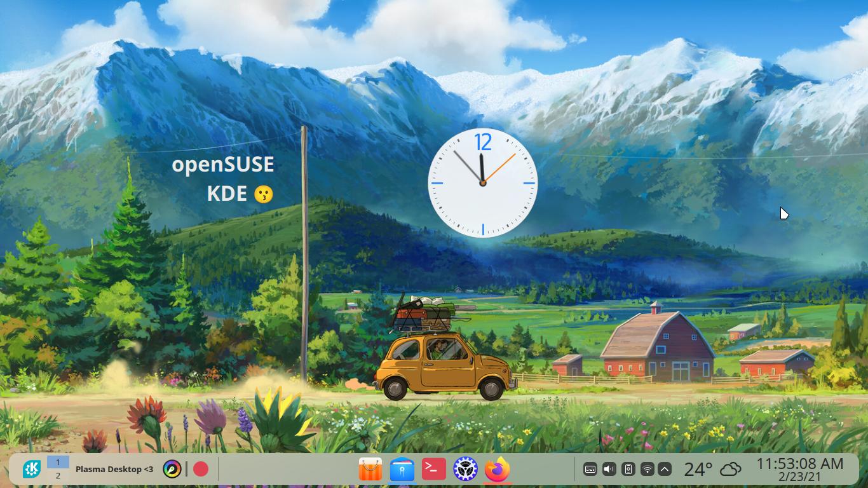Switch to virtual desktop 2 in pager
This screenshot has height=488, width=868.
[58, 475]
